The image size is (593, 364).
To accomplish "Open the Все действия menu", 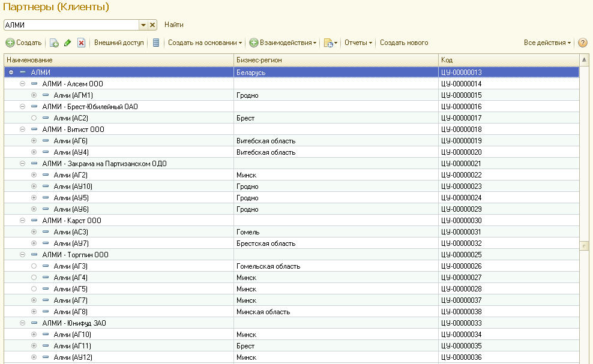I will point(547,43).
